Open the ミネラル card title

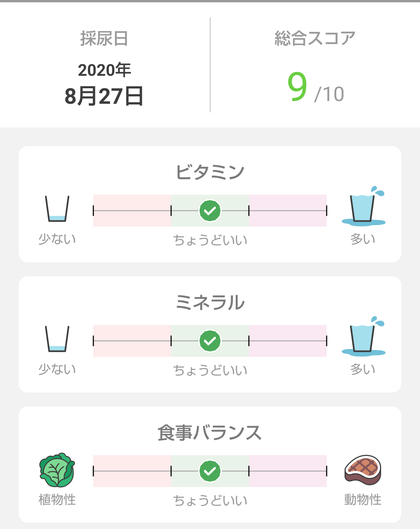pos(210,302)
